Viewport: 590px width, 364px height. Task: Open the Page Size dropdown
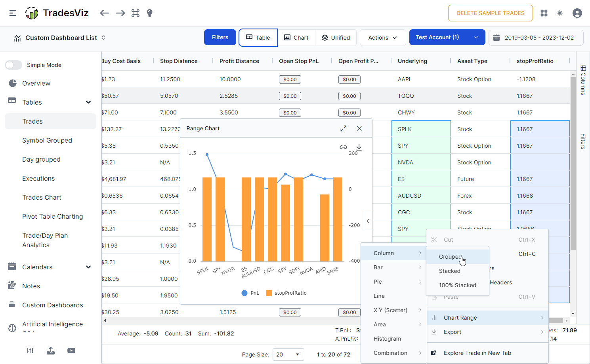288,354
